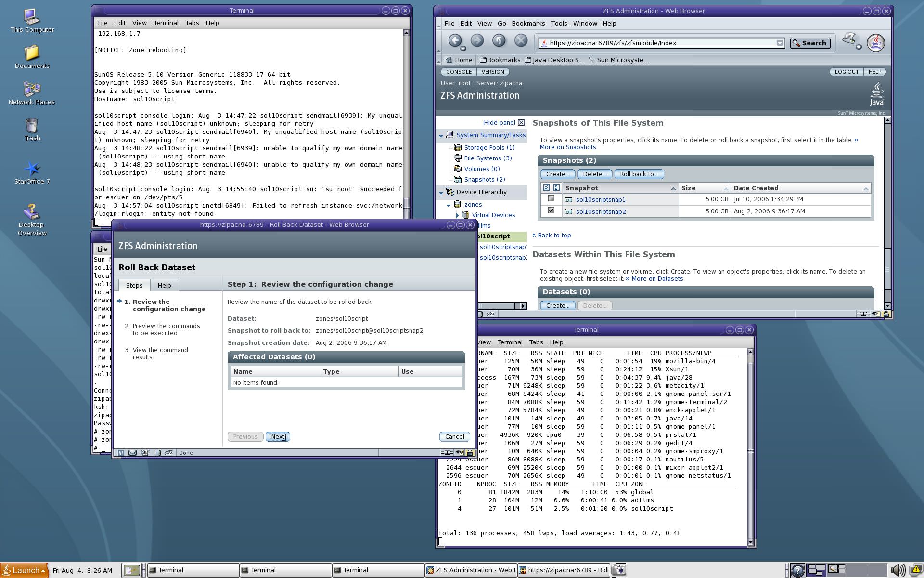The height and width of the screenshot is (578, 924).
Task: Open the sol10scriptsnap2 snapshot link
Action: click(601, 211)
